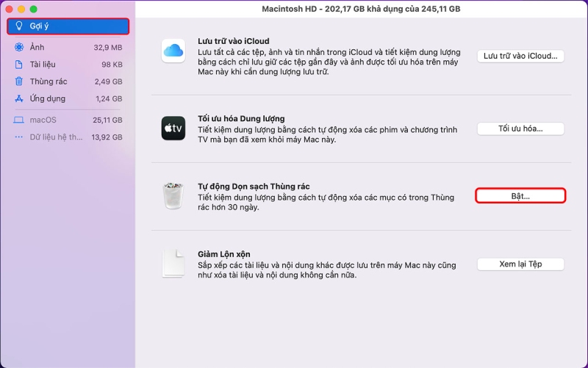Click the Bật... button for Trash auto-empty
This screenshot has height=368, width=588.
click(520, 196)
